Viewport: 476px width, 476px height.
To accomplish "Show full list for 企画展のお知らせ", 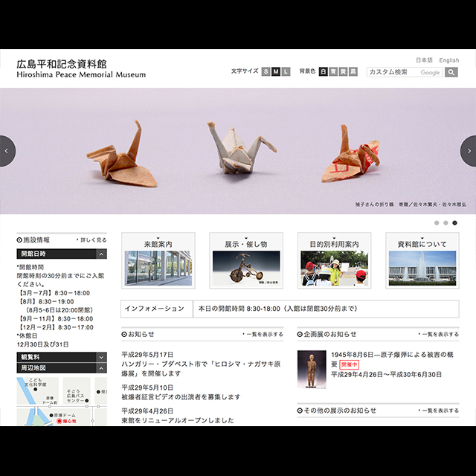I will (x=439, y=334).
